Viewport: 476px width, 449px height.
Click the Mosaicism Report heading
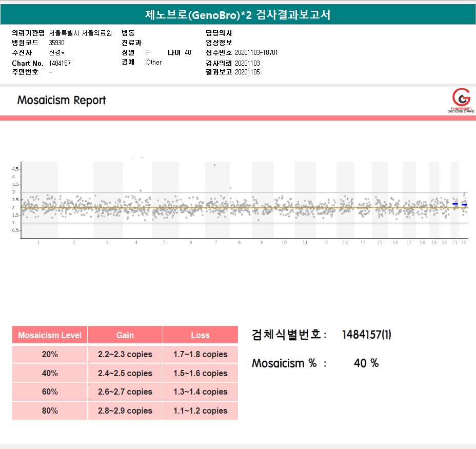click(x=62, y=100)
